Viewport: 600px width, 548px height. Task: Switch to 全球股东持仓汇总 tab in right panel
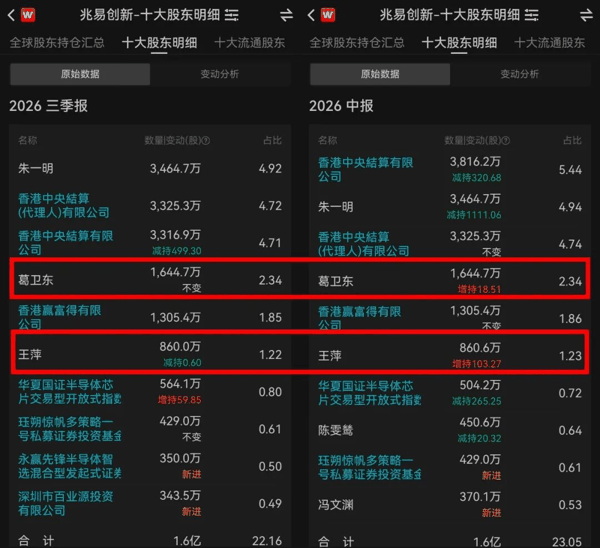pos(357,42)
